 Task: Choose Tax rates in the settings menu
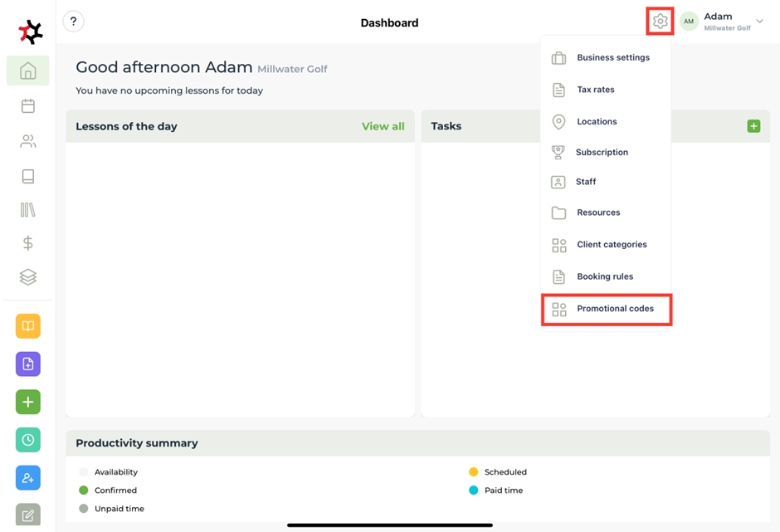point(596,90)
